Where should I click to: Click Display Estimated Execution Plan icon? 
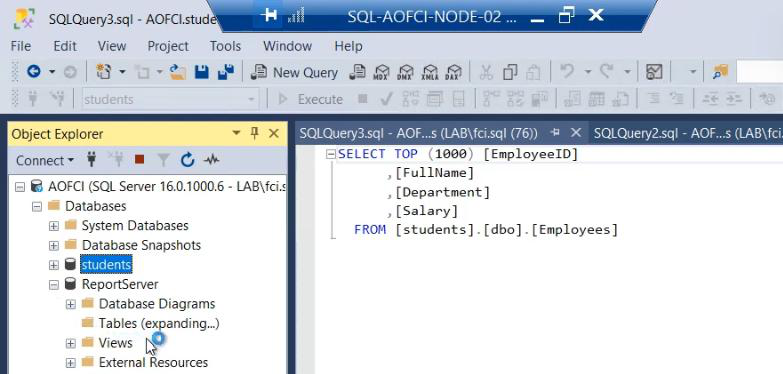pos(410,99)
